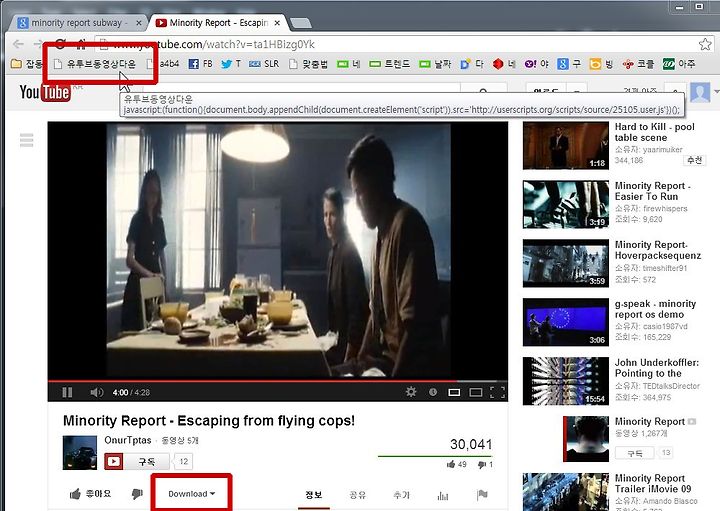Click the 유튜브동영상다운 bookmarklet
The width and height of the screenshot is (720, 511).
[x=95, y=64]
